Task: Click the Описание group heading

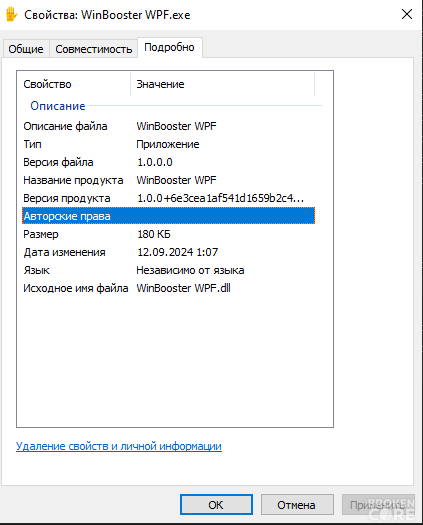Action: [x=58, y=106]
